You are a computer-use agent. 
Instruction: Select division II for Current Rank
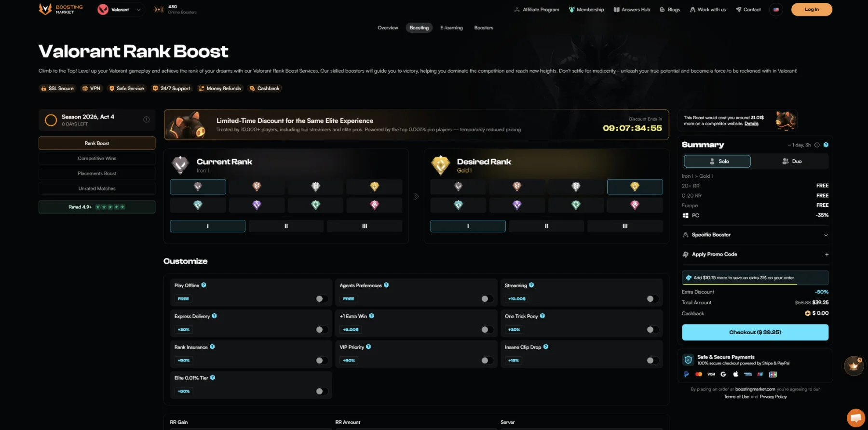286,226
